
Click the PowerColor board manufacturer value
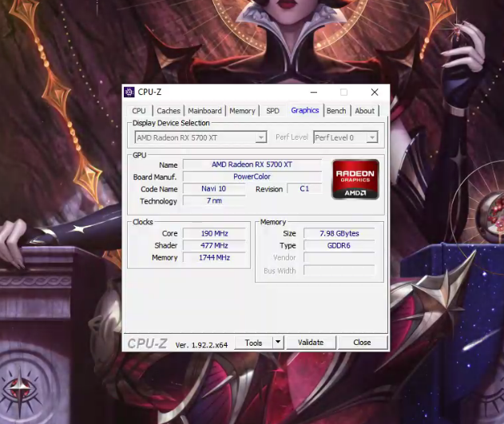(x=252, y=176)
